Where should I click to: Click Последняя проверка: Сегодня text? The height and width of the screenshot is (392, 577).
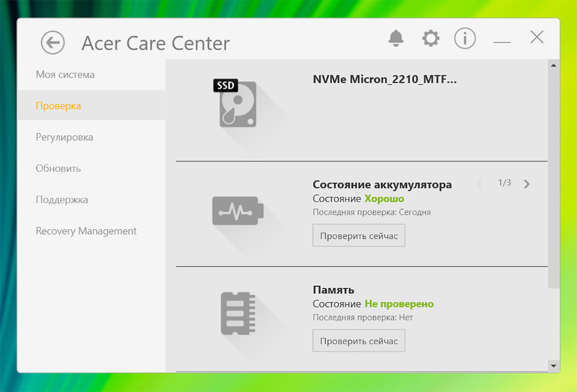pyautogui.click(x=372, y=212)
